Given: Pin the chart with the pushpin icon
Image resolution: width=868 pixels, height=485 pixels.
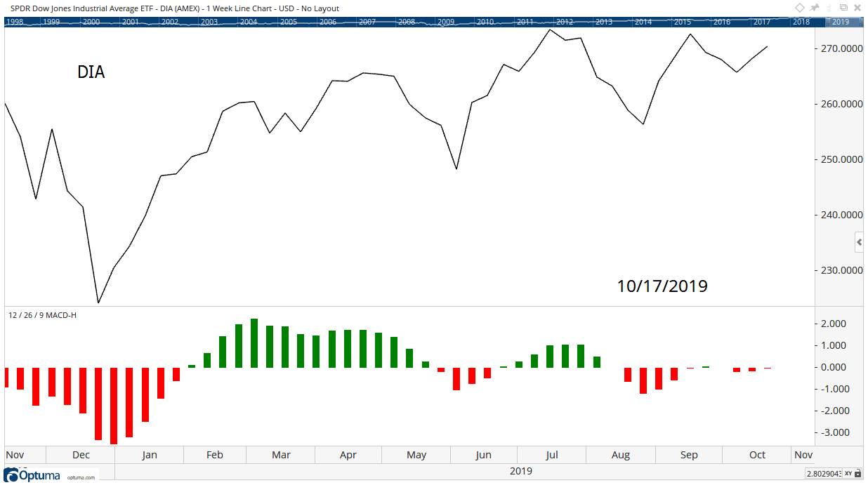Looking at the screenshot, I should 815,8.
